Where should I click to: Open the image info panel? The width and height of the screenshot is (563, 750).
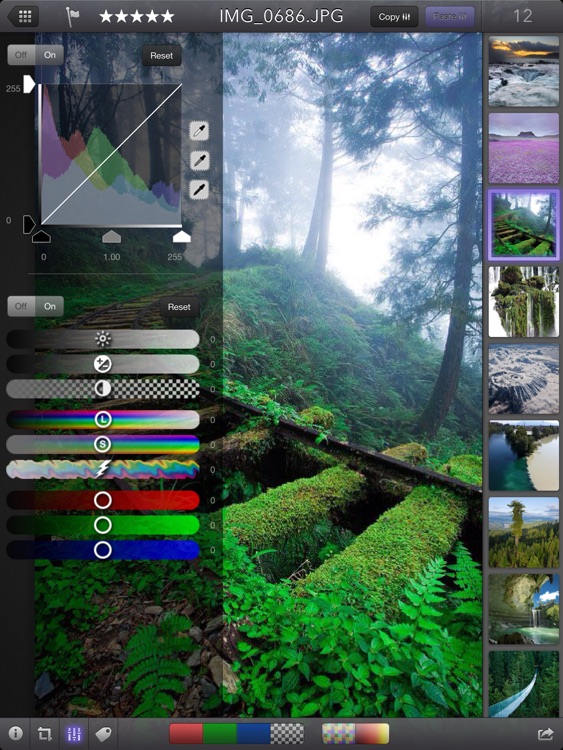click(15, 733)
